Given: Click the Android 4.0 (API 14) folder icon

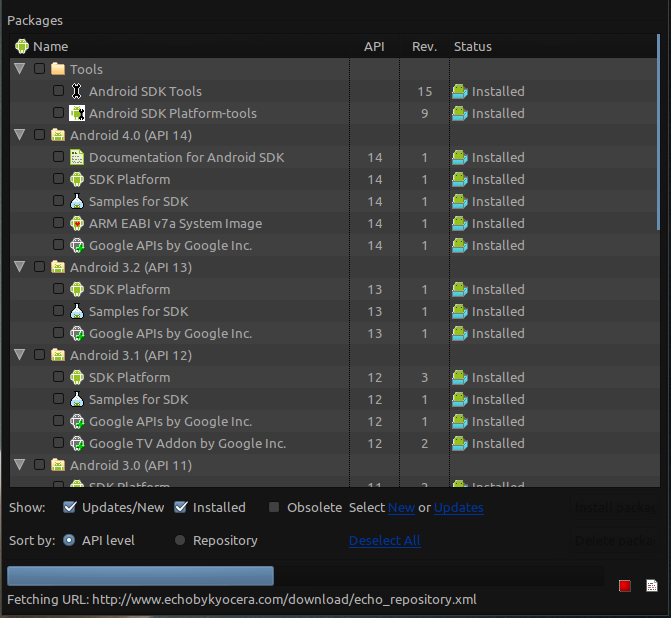Looking at the screenshot, I should pos(58,135).
